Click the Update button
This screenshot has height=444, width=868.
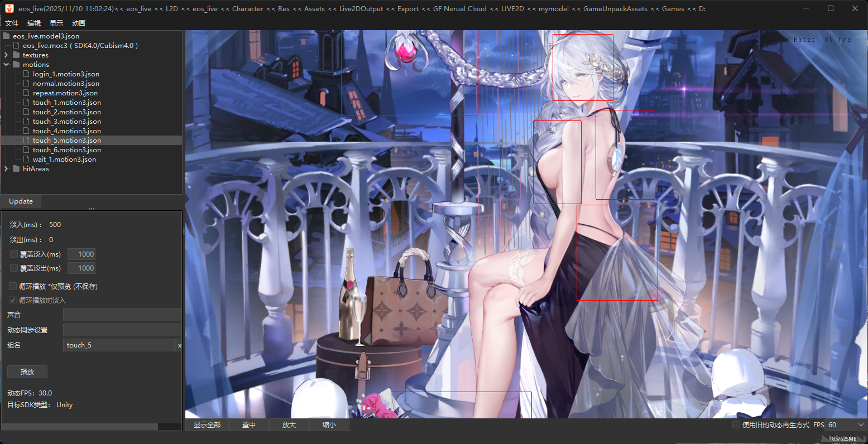21,201
